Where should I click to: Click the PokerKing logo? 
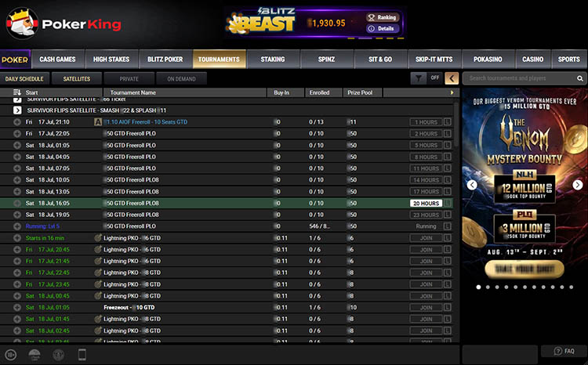pos(64,24)
